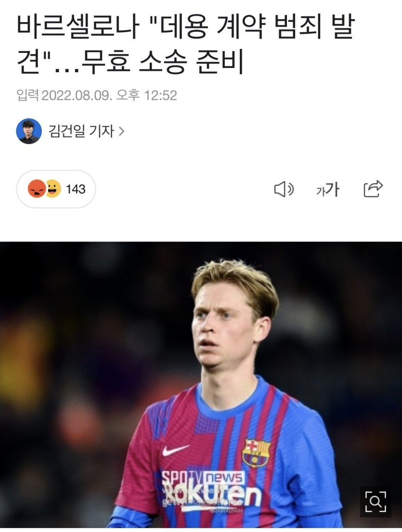Enlarge photo with the magnifier icon
Viewport: 402px width, 532px height.
click(376, 502)
